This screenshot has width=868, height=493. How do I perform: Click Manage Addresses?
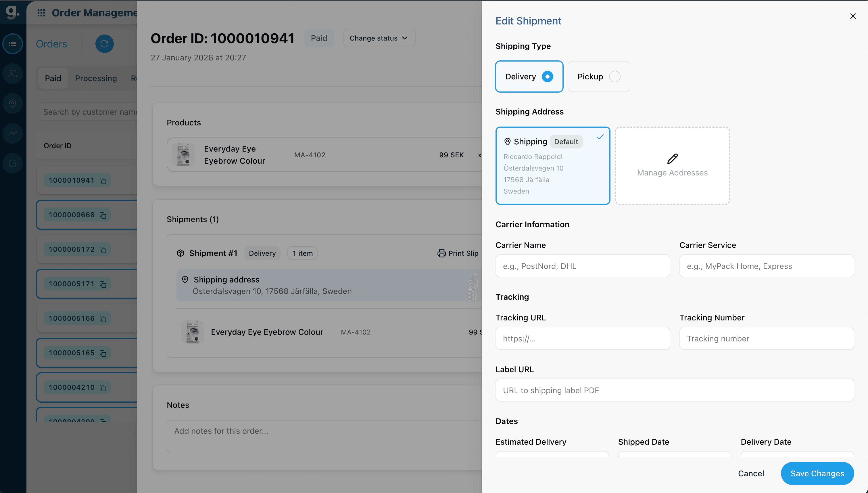(672, 166)
